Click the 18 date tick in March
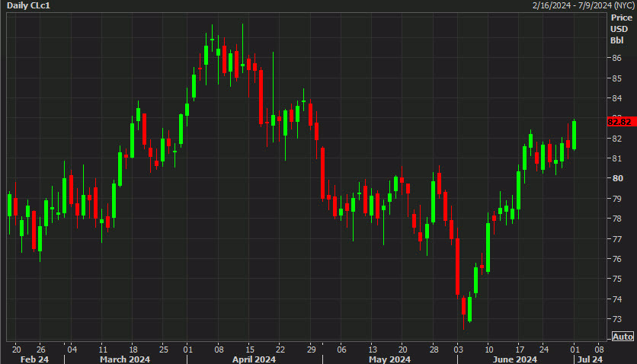This screenshot has height=364, width=637. 133,350
